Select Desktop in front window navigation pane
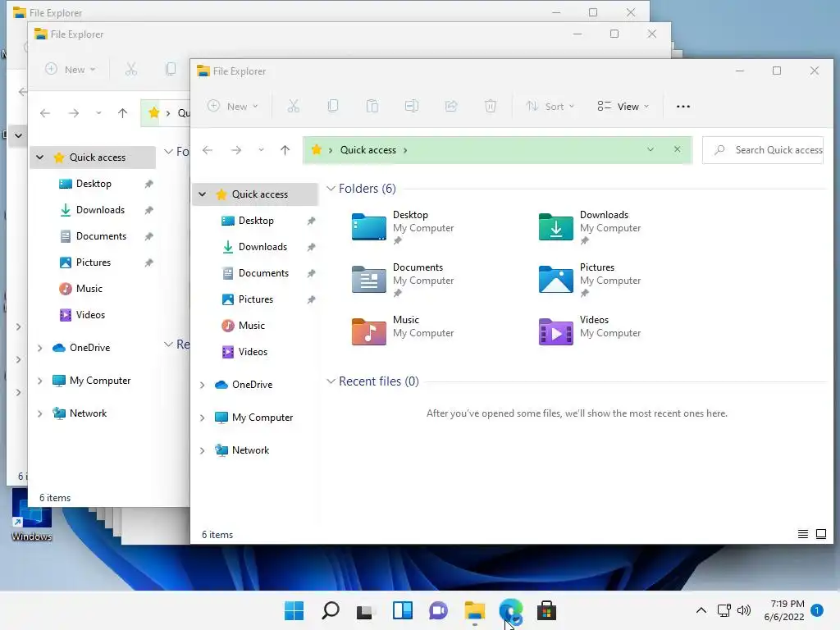Viewport: 840px width, 630px height. [256, 220]
